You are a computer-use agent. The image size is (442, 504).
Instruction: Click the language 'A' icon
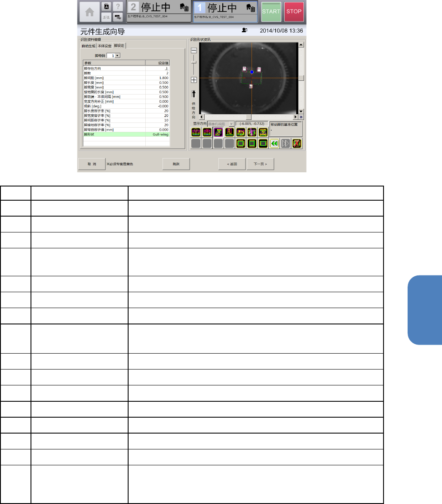(107, 6)
